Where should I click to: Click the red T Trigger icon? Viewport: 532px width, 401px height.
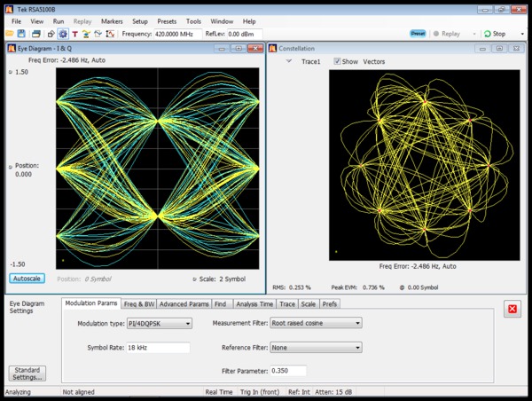pyautogui.click(x=74, y=34)
